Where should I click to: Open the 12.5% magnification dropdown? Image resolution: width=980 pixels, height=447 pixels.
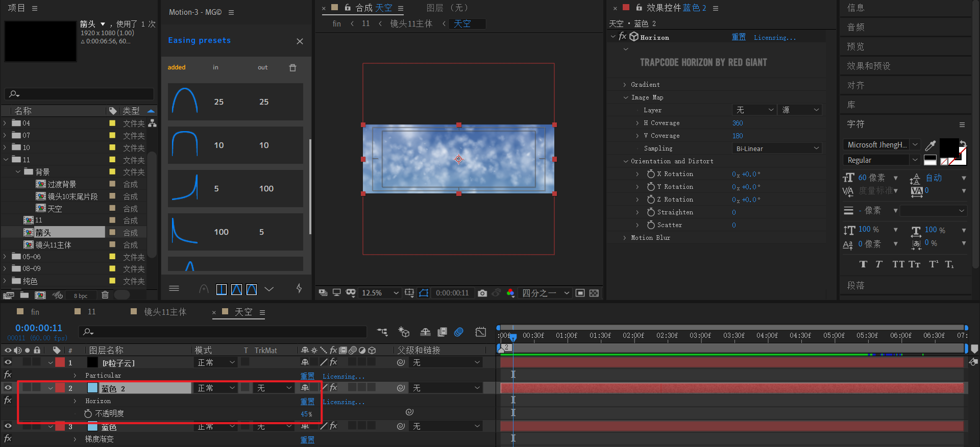coord(380,293)
